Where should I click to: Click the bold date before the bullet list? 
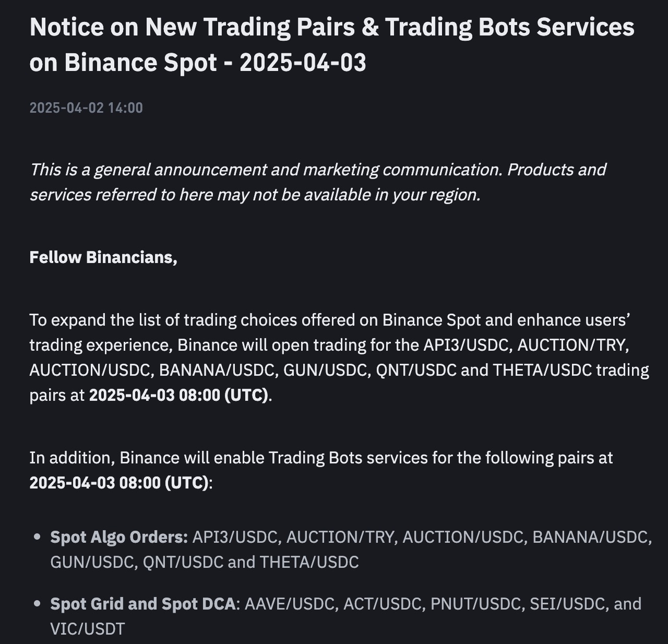click(x=119, y=483)
